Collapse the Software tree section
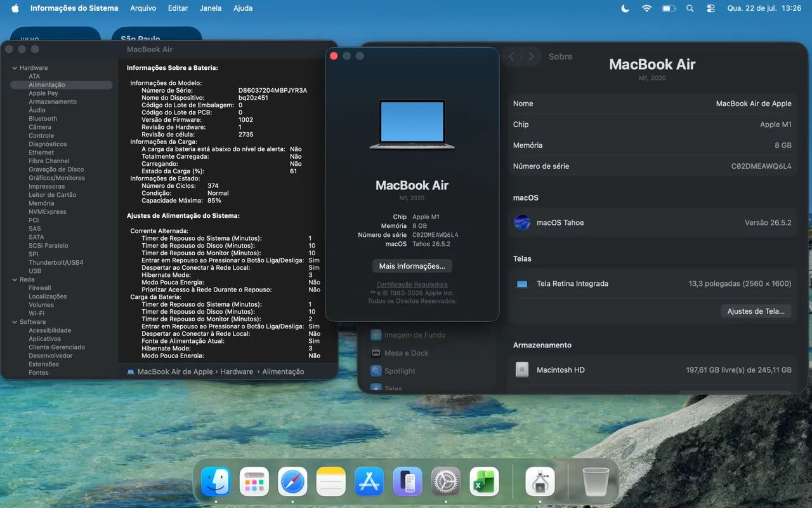Screen dimensions: 812x508 click(14, 322)
